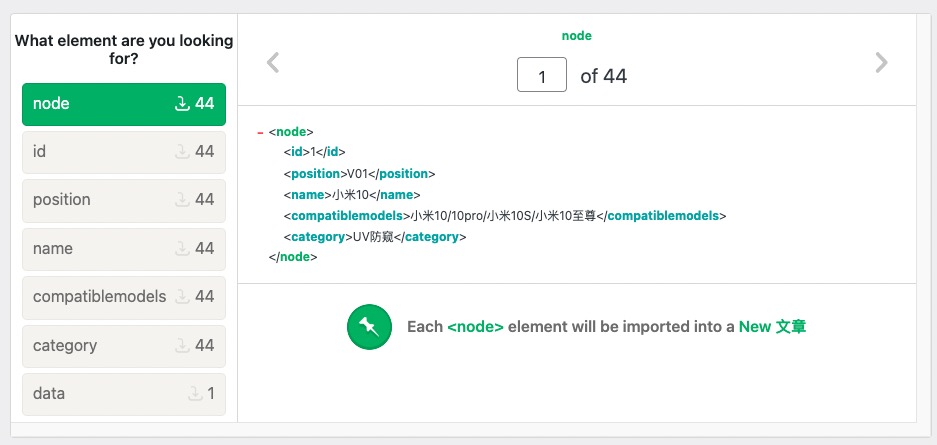Go to next node record
Screen dimensions: 937x445
880,63
